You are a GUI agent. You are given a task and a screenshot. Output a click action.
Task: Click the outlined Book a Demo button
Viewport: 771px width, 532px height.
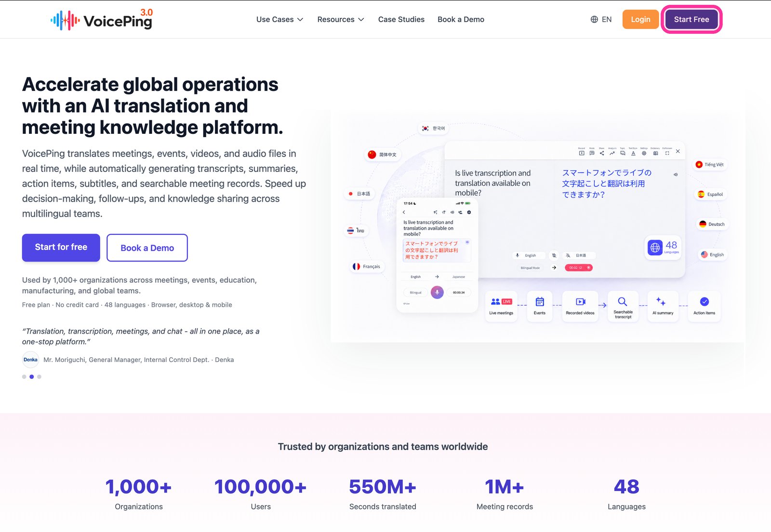(147, 248)
